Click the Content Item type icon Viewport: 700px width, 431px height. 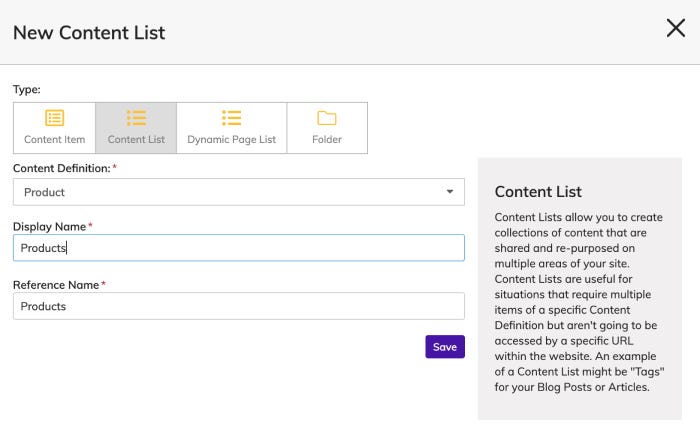(x=54, y=119)
